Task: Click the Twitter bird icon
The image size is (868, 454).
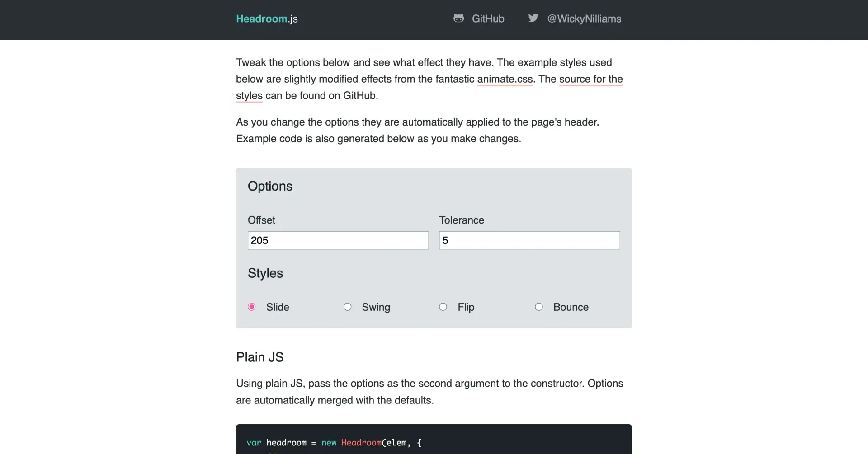Action: 533,18
